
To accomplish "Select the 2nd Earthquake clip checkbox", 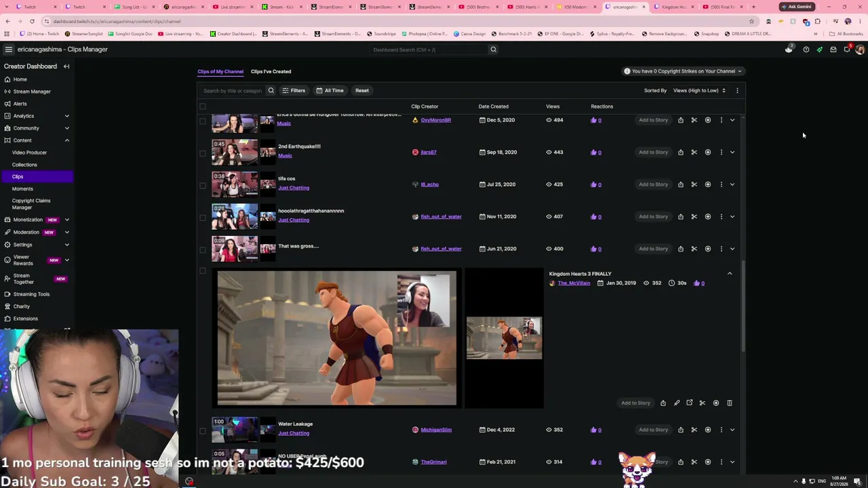I will click(x=203, y=152).
